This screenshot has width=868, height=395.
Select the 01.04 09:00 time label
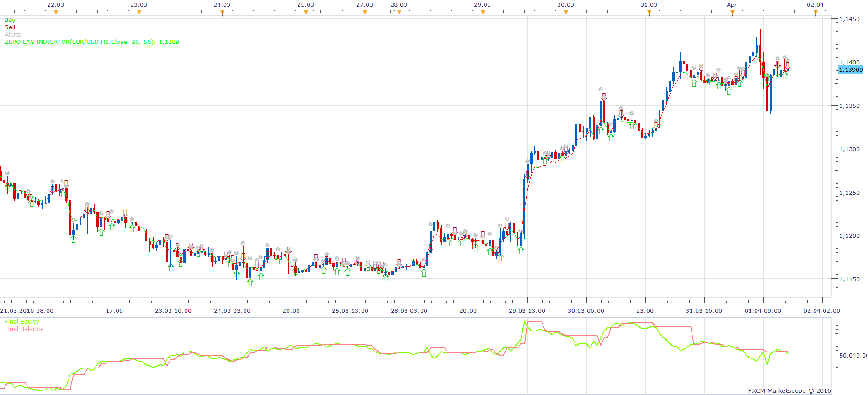[763, 311]
